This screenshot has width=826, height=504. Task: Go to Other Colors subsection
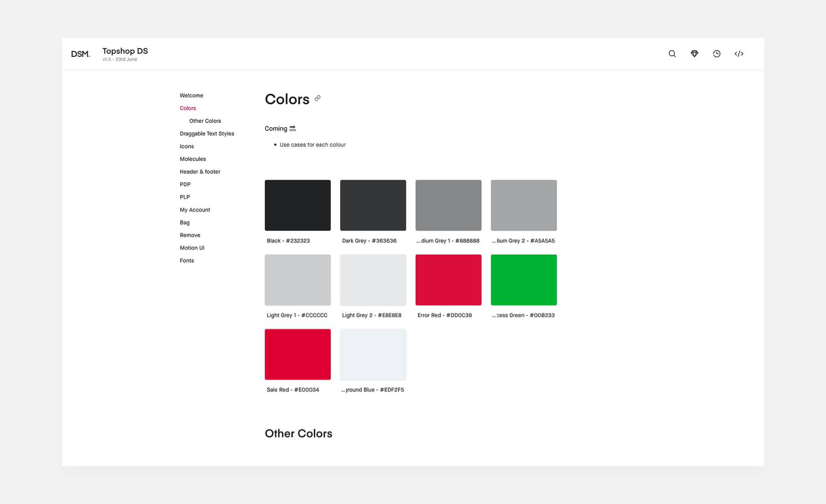205,121
